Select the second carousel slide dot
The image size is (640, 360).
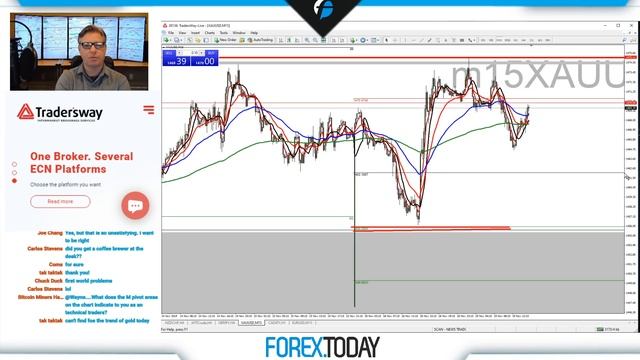14,173
